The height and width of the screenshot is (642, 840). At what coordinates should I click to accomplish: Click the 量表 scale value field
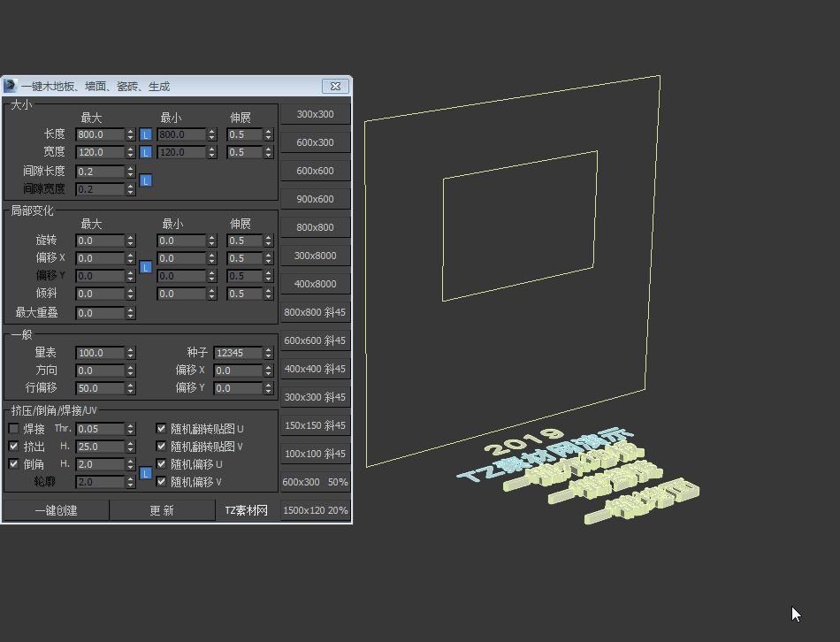100,353
